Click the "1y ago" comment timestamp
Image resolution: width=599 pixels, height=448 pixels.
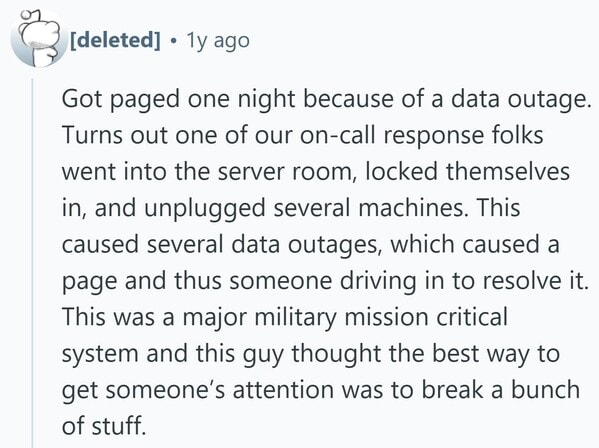tap(218, 41)
